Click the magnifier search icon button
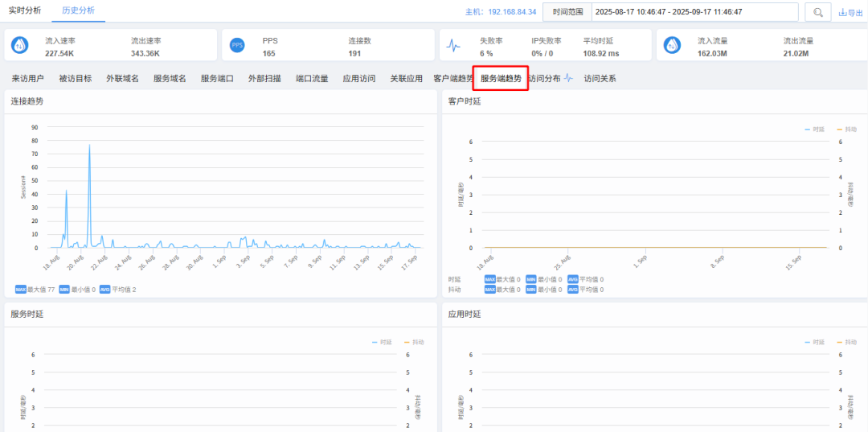868x432 pixels. [x=818, y=12]
